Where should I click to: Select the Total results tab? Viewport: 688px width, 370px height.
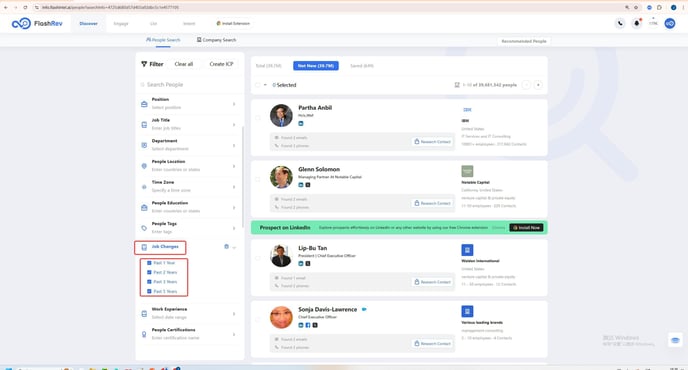click(268, 66)
